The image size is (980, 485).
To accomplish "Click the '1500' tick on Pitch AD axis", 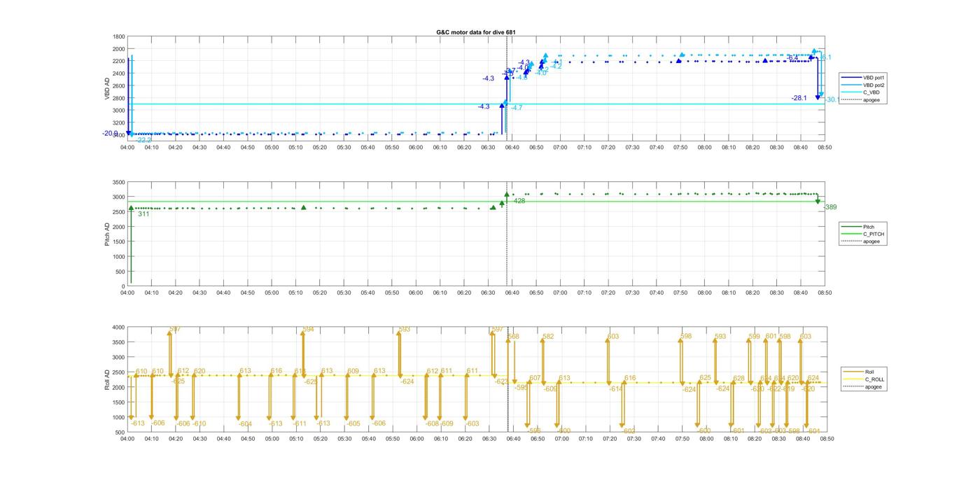I will tap(118, 241).
